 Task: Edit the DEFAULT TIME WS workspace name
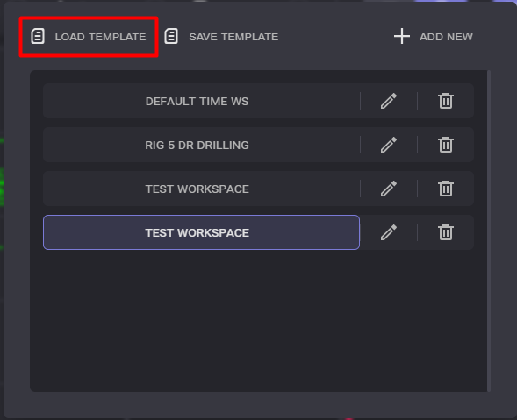point(389,101)
